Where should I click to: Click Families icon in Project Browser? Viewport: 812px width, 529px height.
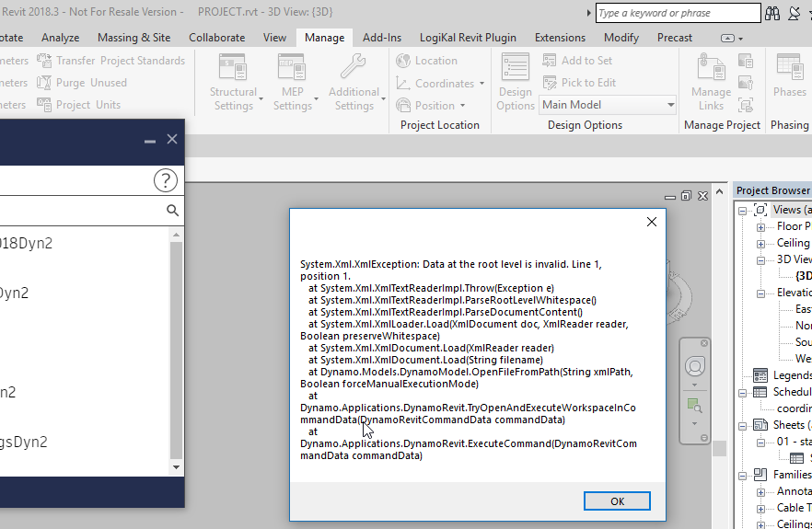(x=760, y=474)
